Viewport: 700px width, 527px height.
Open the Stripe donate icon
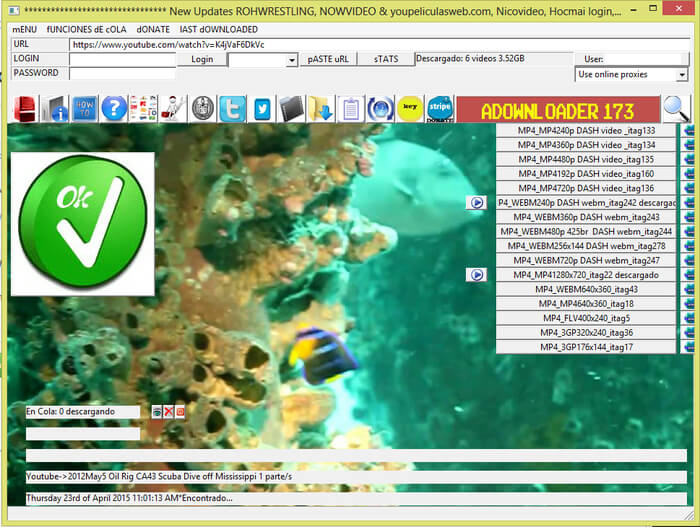coord(438,108)
